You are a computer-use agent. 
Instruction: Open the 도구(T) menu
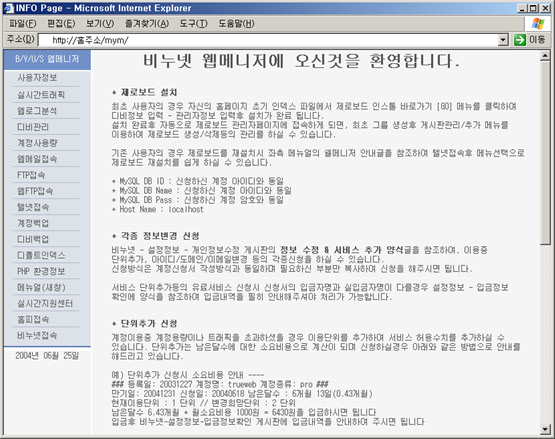(x=193, y=24)
